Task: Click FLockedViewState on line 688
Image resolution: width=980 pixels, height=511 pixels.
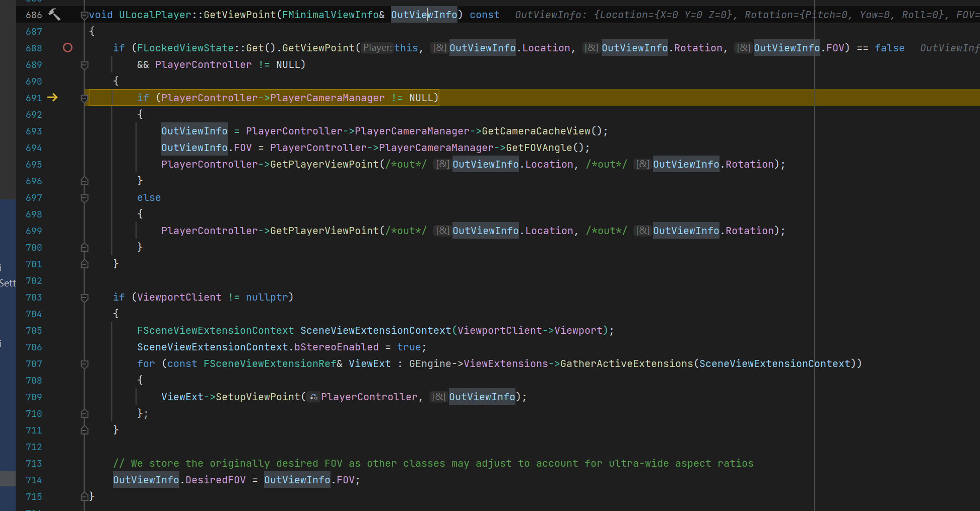Action: coord(185,48)
